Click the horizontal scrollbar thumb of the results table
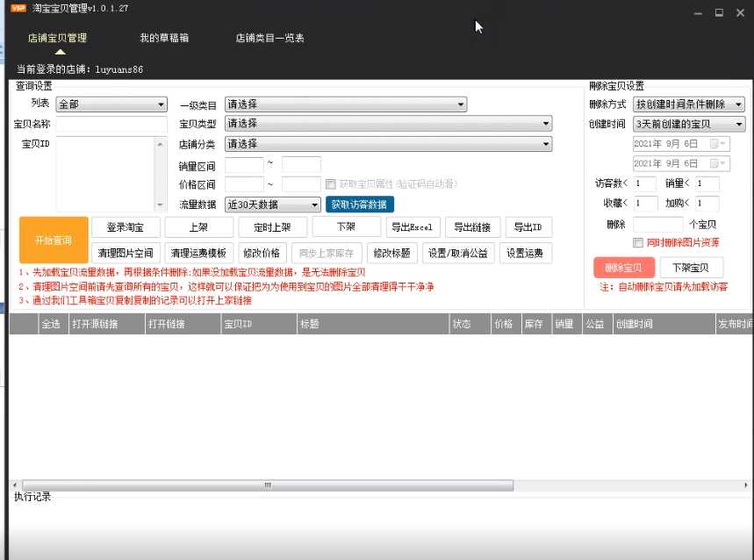Screen dimensions: 754x560 point(268,485)
